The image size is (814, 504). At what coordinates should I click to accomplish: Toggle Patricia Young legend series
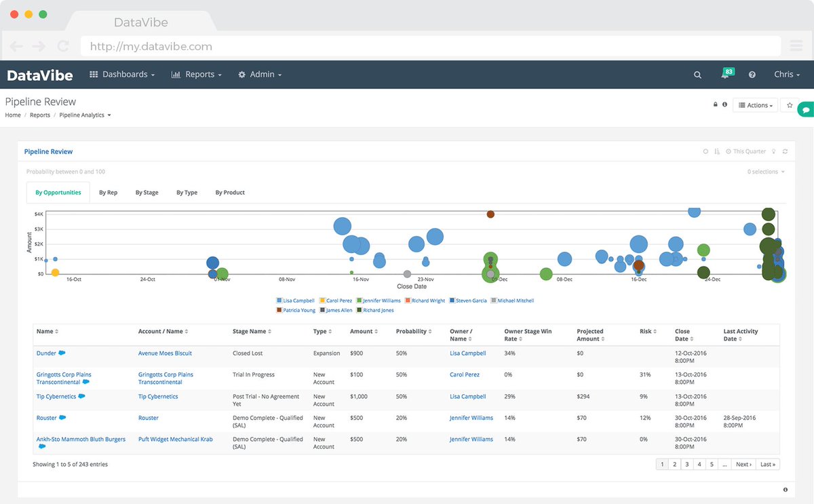pos(296,310)
